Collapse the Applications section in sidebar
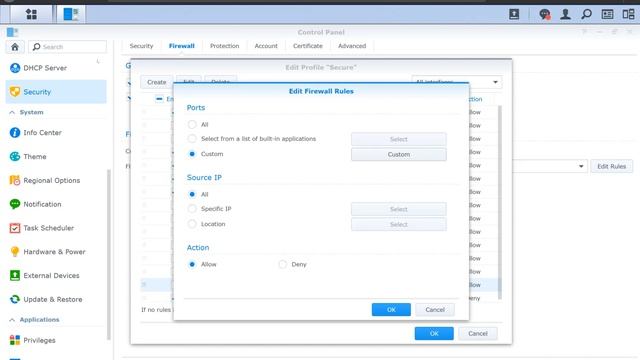640x360 pixels. [x=12, y=320]
